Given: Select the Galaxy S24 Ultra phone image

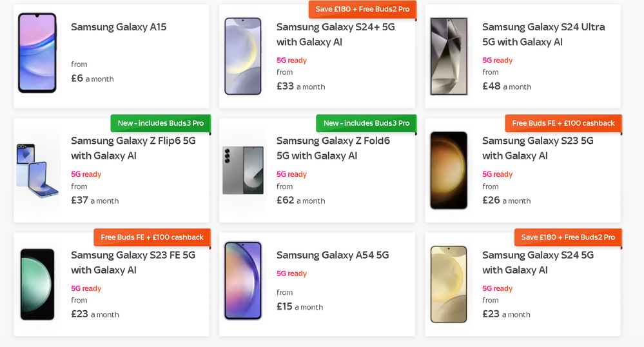Looking at the screenshot, I should click(449, 56).
